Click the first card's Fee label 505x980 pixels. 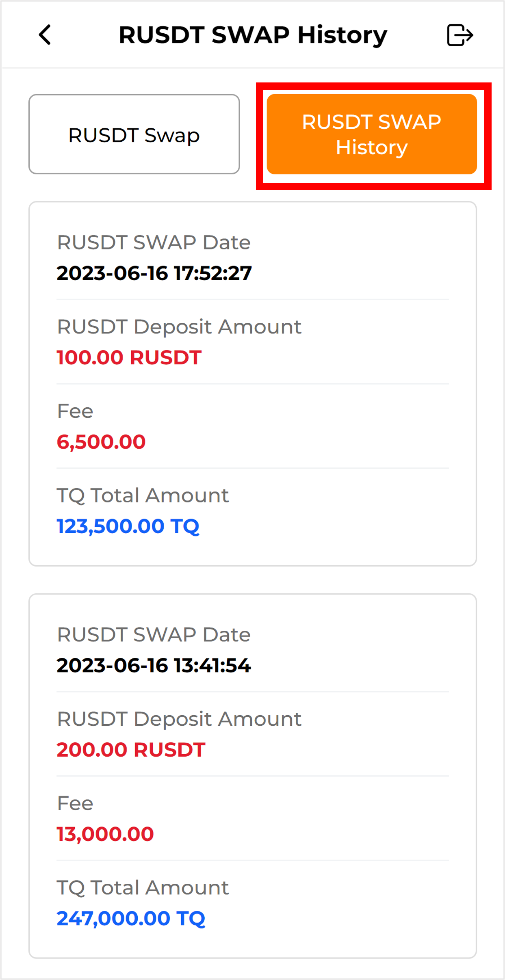point(75,411)
